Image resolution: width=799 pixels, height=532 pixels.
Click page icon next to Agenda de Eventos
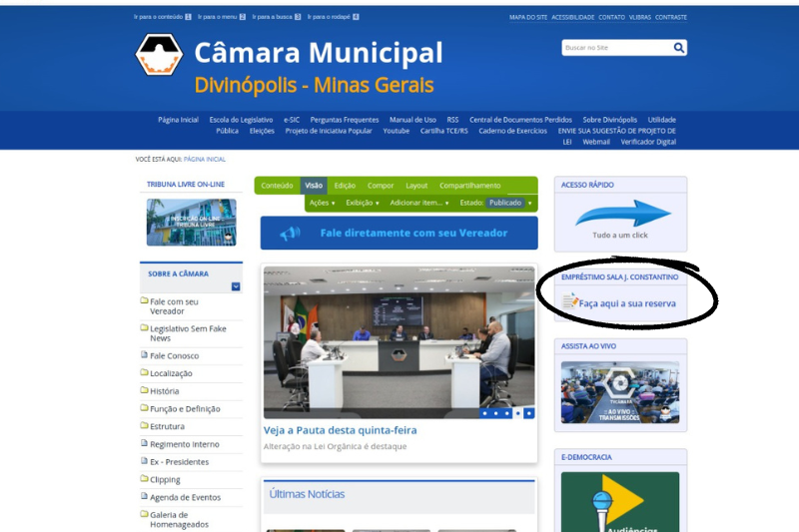144,496
